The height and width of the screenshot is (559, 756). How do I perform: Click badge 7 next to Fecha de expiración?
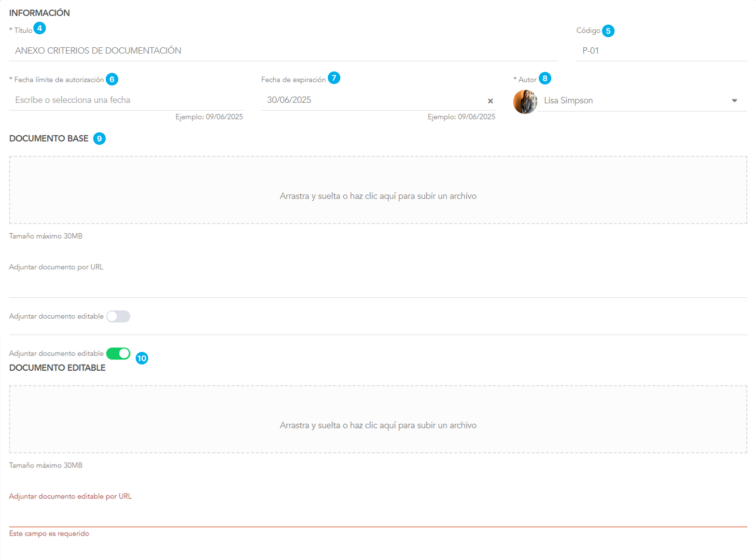(334, 78)
